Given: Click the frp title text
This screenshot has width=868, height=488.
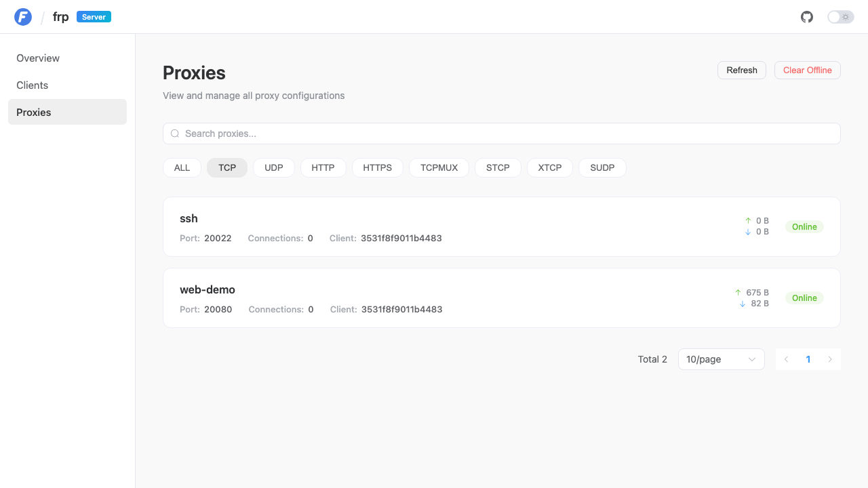Looking at the screenshot, I should pyautogui.click(x=61, y=17).
